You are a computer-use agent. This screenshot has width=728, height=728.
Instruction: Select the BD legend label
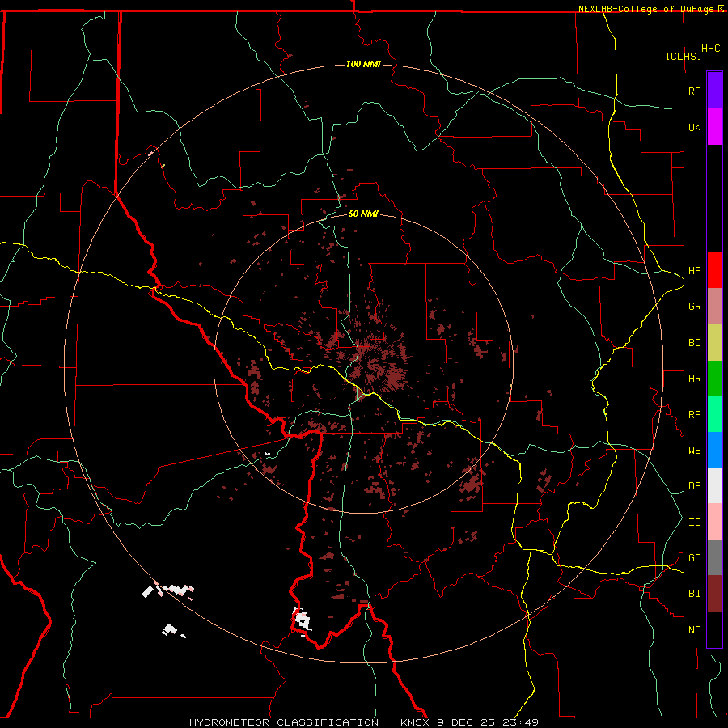pos(694,343)
